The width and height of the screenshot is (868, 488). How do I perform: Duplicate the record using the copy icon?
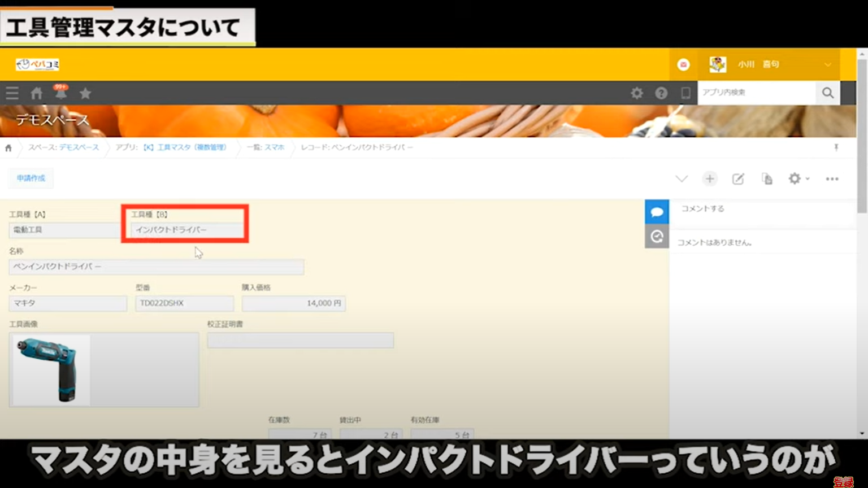766,178
